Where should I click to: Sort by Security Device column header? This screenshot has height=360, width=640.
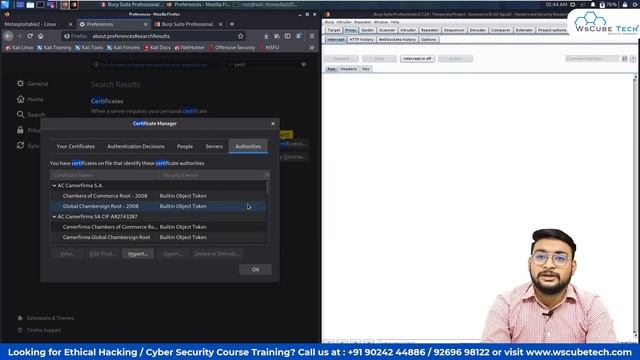click(x=211, y=175)
